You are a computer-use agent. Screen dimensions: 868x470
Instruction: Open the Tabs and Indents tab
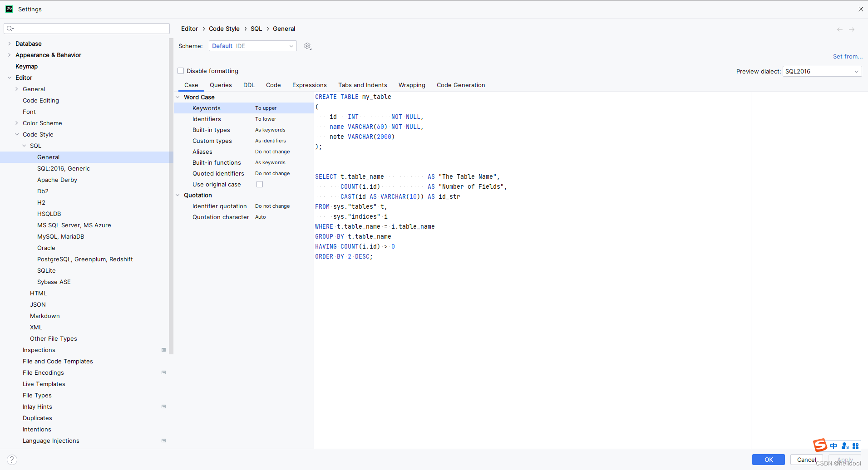[363, 85]
